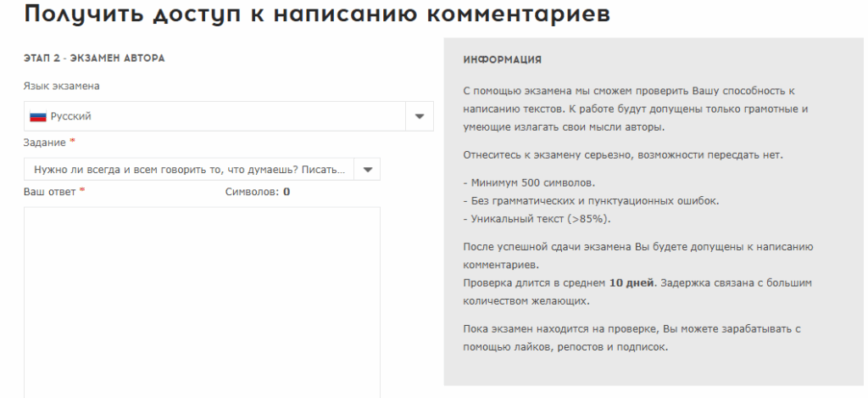Expand the Задание dropdown arrow
The height and width of the screenshot is (398, 868).
tap(368, 170)
